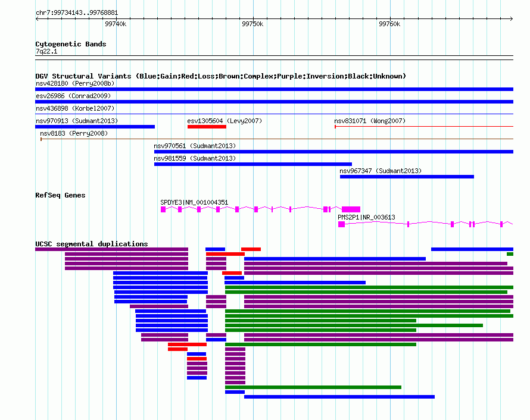
Task: Click the small green bar at far right
Action: pos(510,254)
